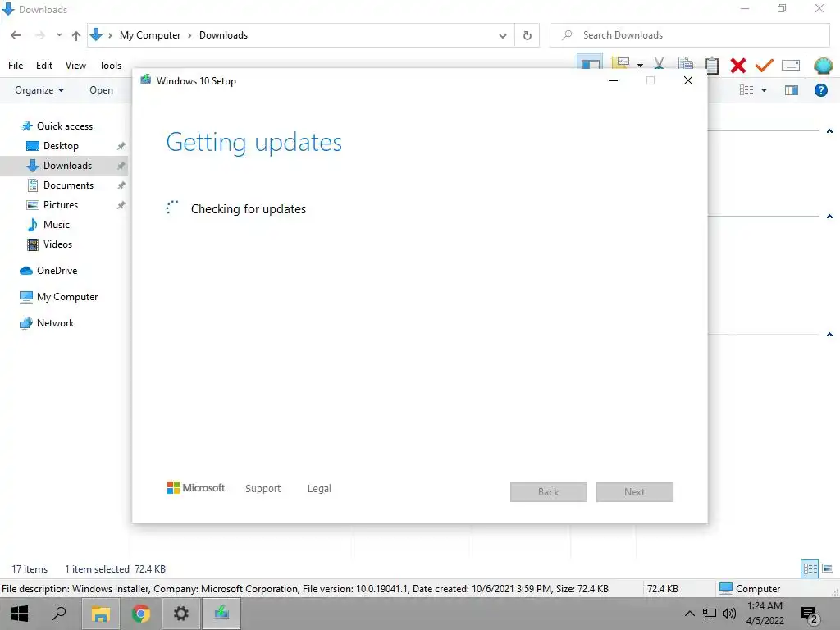Switch to details view via status bar icon
840x630 pixels.
click(810, 568)
